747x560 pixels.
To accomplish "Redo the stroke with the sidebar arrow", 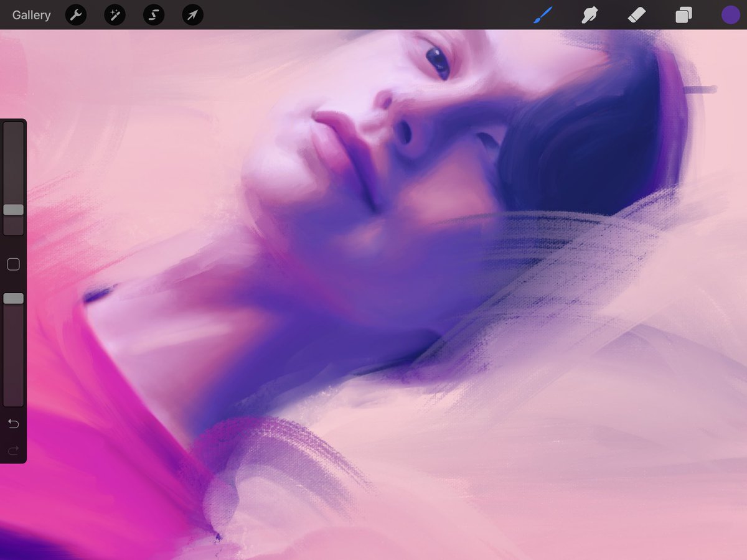I will point(13,449).
